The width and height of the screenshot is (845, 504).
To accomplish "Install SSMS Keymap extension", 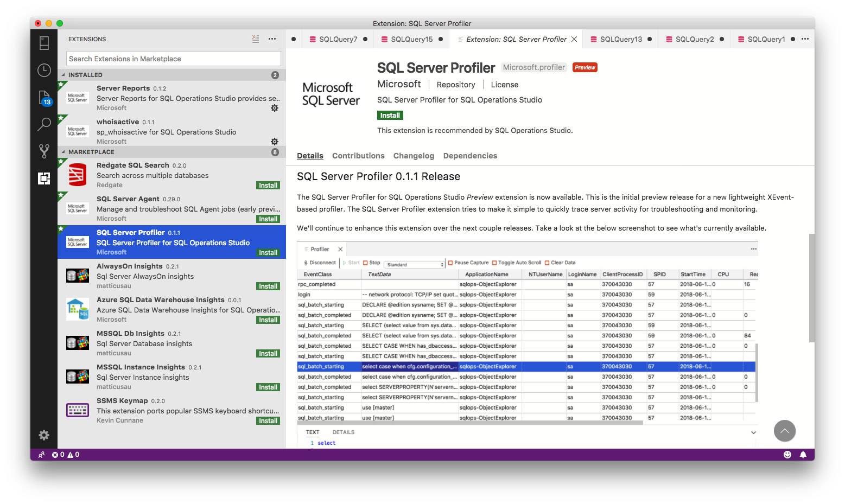I will click(x=268, y=421).
